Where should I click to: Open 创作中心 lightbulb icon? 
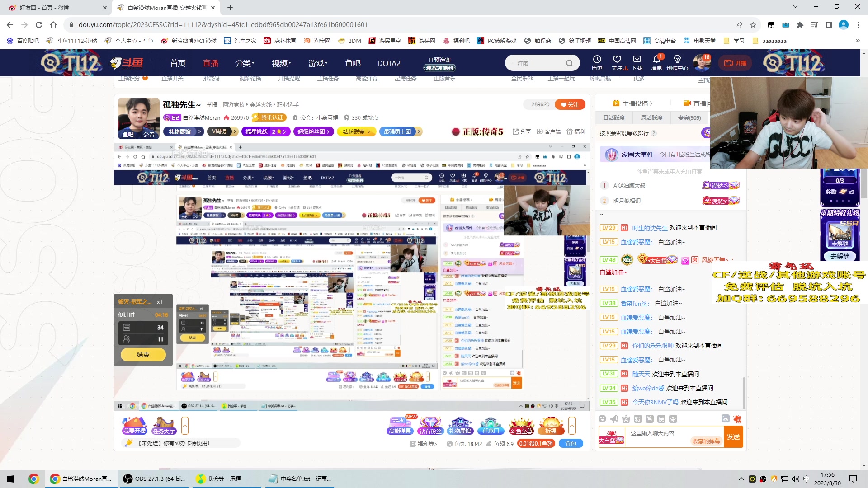(x=677, y=62)
